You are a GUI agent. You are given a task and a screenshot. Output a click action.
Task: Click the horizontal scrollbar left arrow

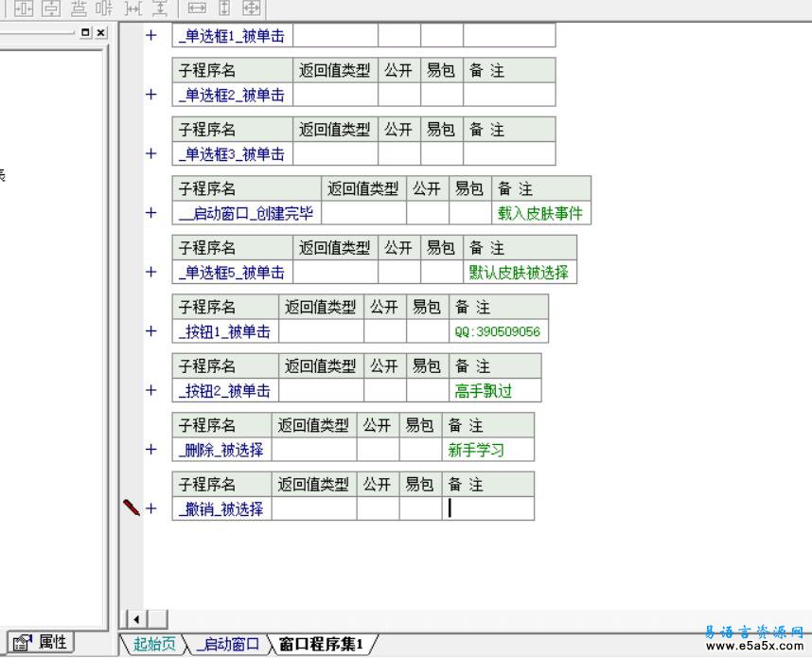point(136,619)
